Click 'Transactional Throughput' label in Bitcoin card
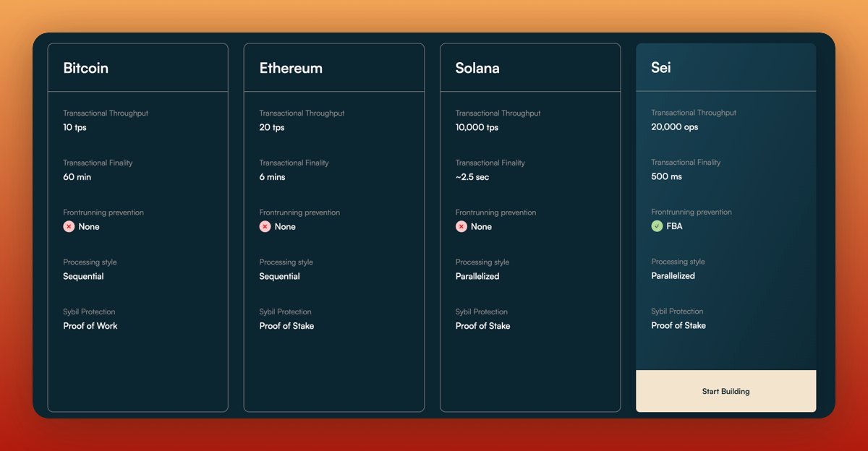This screenshot has width=868, height=451. 106,113
